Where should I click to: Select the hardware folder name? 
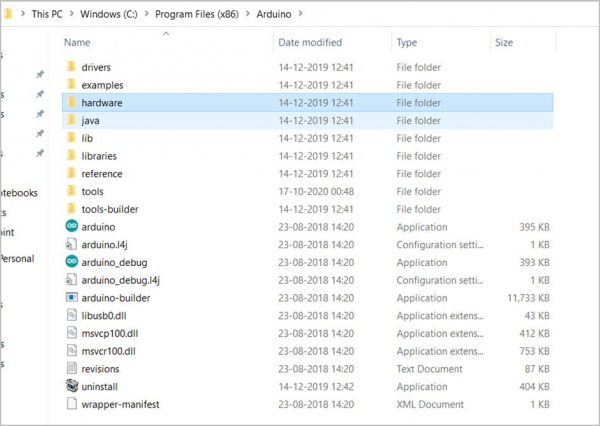[x=102, y=103]
